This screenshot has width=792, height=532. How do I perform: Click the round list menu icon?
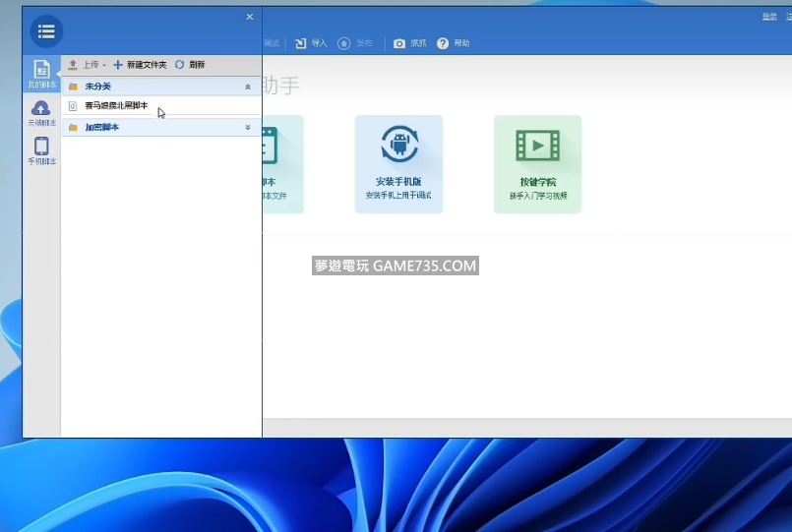tap(46, 31)
